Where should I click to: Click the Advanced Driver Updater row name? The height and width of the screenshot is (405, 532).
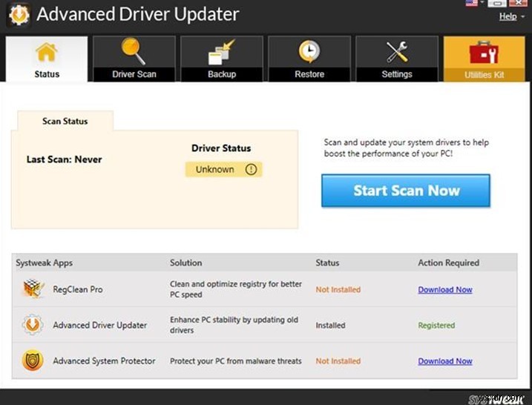pyautogui.click(x=99, y=325)
